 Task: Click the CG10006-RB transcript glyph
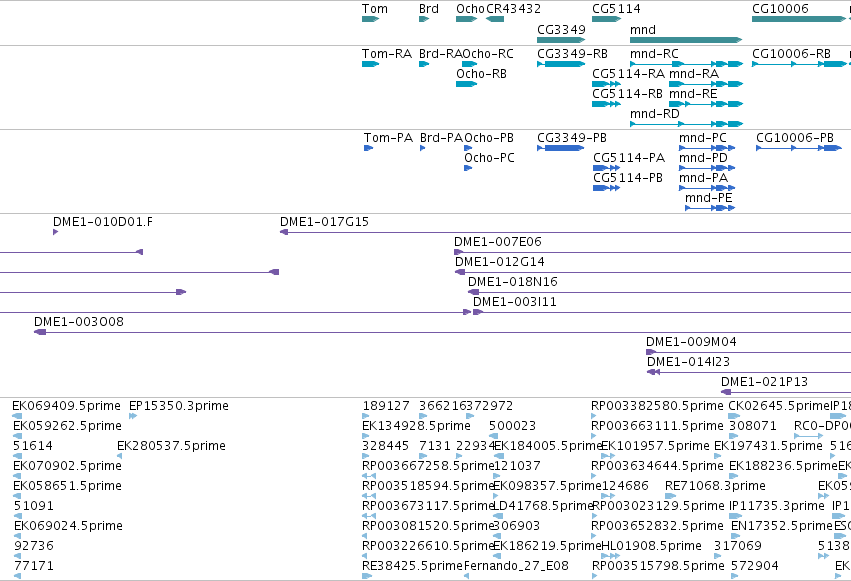coord(799,64)
